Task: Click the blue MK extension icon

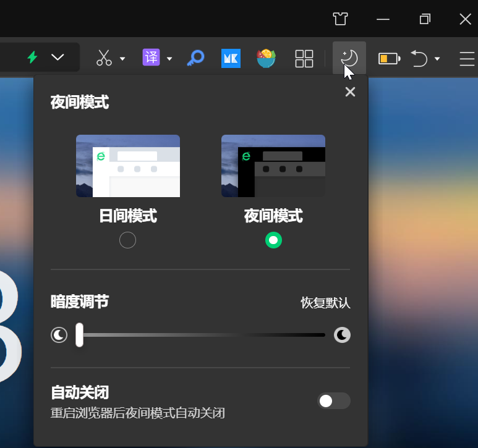Action: click(x=231, y=58)
